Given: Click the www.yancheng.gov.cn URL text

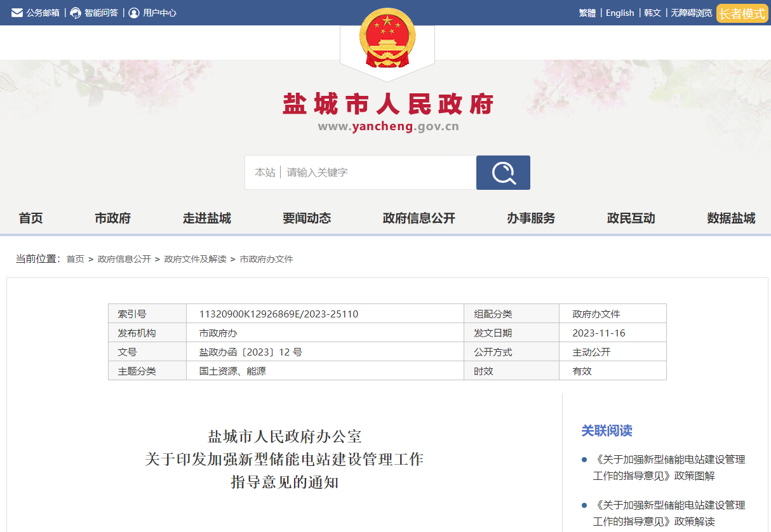Looking at the screenshot, I should [x=388, y=126].
